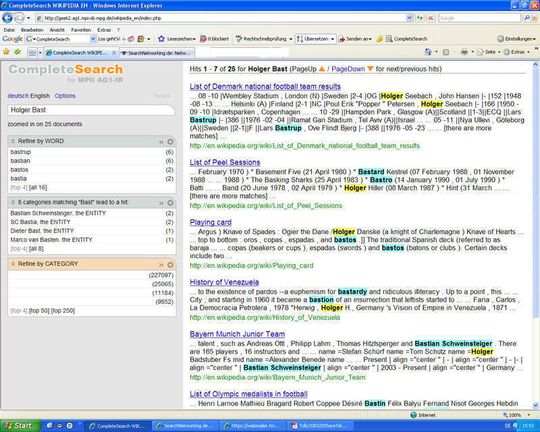
Task: Close the CompleteSearch WIKIPEDIA browser tab
Action: coord(114,53)
